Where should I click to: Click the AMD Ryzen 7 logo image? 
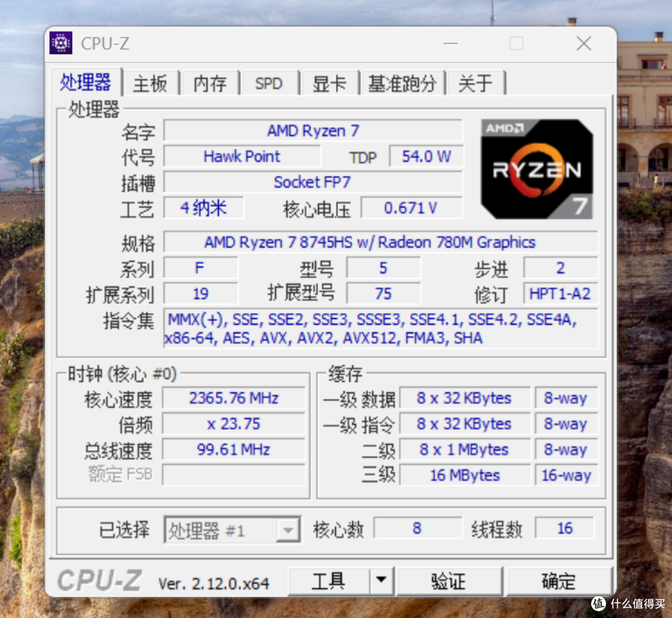(x=537, y=169)
